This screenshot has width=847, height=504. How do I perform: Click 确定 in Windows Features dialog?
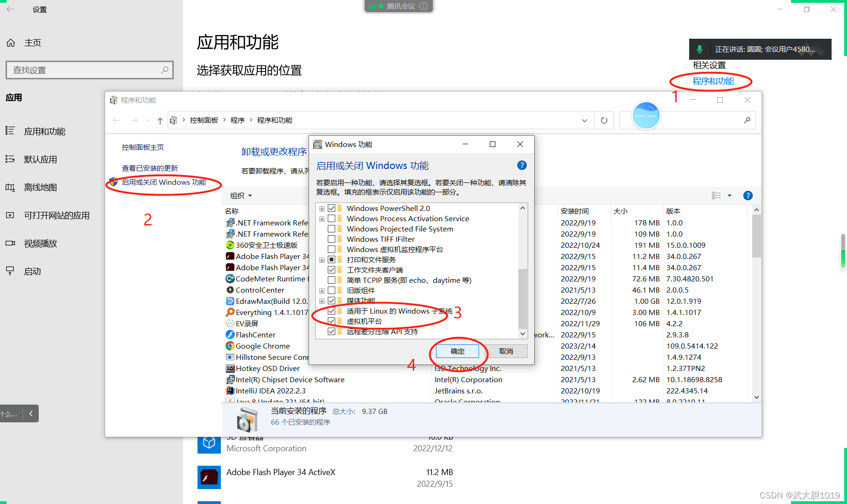[458, 351]
